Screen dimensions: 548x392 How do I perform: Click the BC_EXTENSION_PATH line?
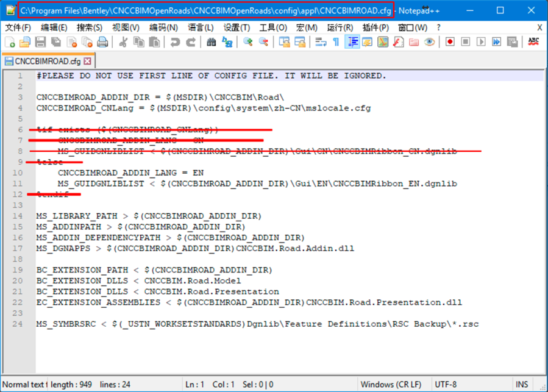[154, 270]
